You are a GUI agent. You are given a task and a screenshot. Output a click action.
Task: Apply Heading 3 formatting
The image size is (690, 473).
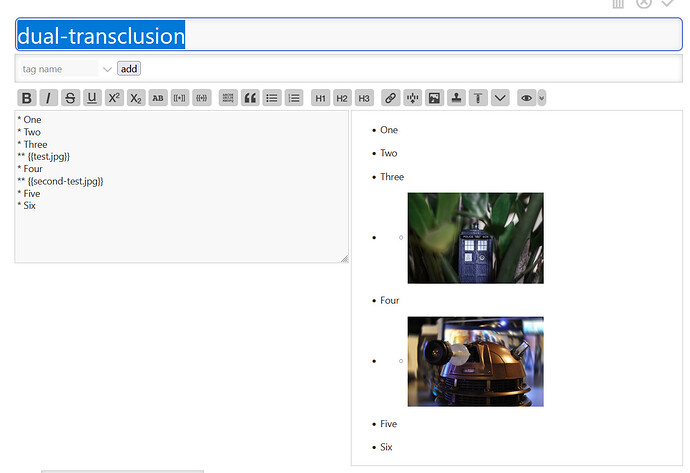[x=364, y=98]
